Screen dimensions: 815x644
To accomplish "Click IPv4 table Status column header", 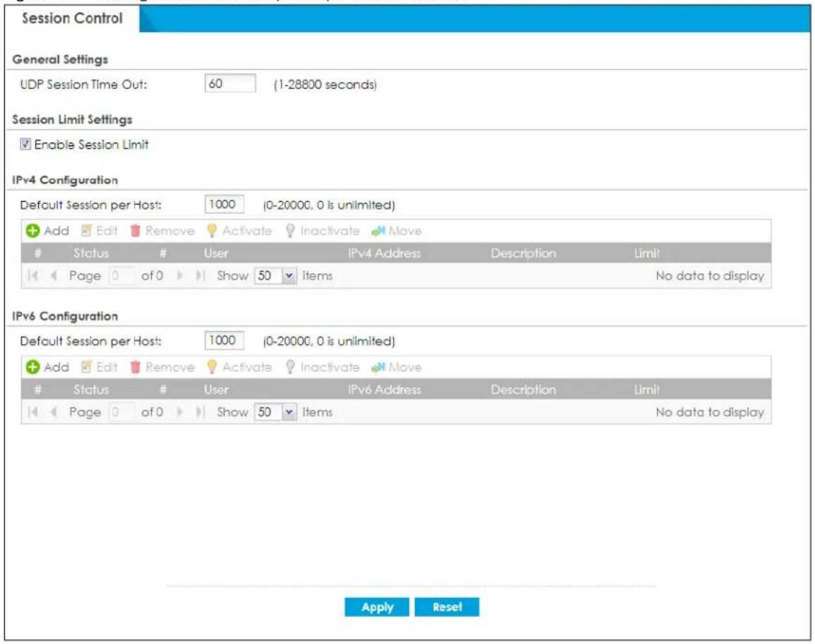I will [x=91, y=253].
